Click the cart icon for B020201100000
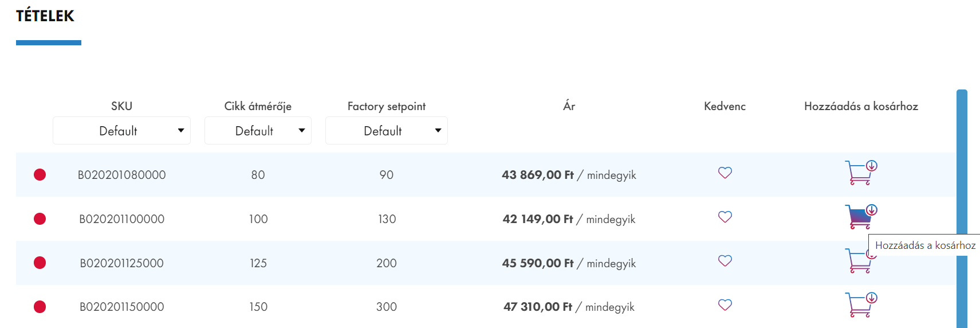Image resolution: width=980 pixels, height=328 pixels. (x=861, y=217)
